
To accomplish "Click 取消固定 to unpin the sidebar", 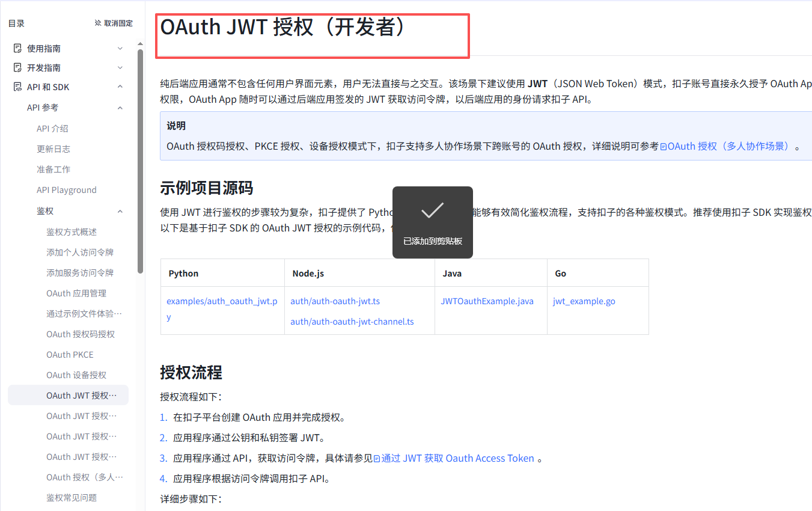I will [x=118, y=23].
